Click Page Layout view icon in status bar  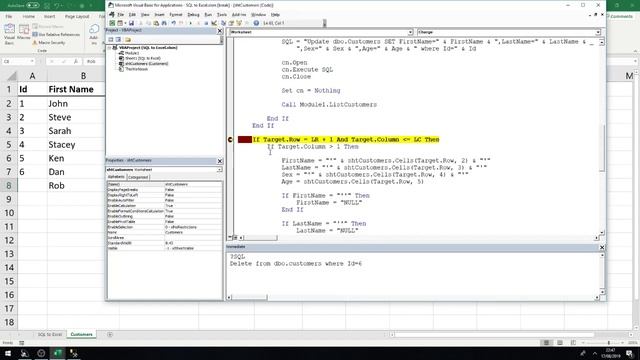(x=560, y=343)
